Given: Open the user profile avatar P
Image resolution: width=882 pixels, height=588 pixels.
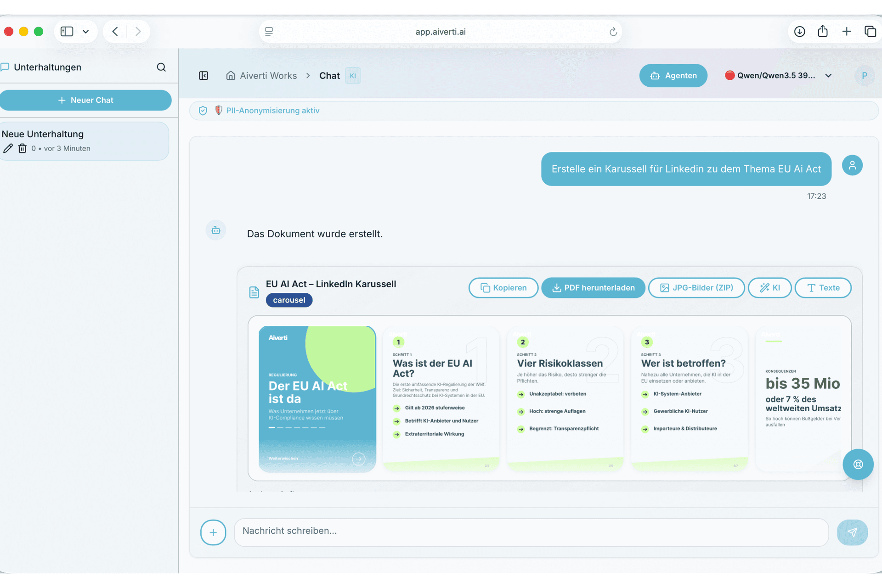Looking at the screenshot, I should click(864, 76).
